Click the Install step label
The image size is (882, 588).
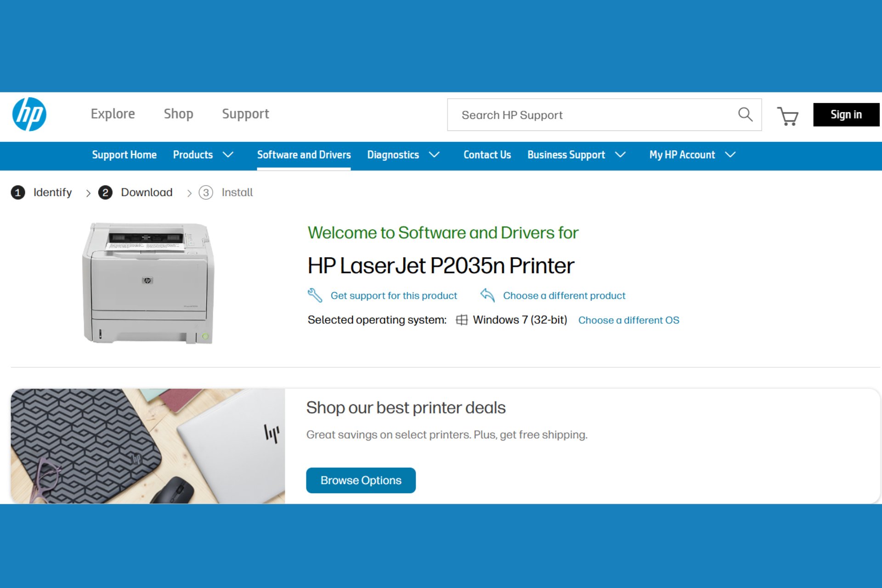point(237,192)
